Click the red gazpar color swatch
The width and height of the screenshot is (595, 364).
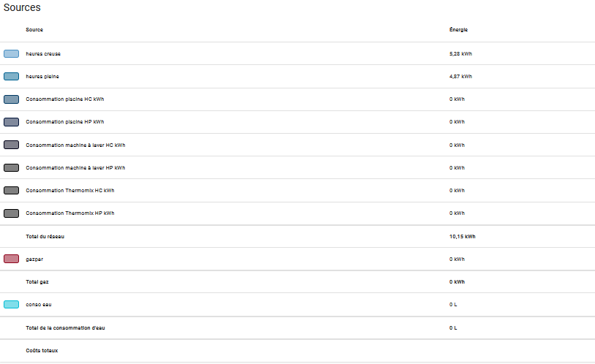[x=12, y=259]
